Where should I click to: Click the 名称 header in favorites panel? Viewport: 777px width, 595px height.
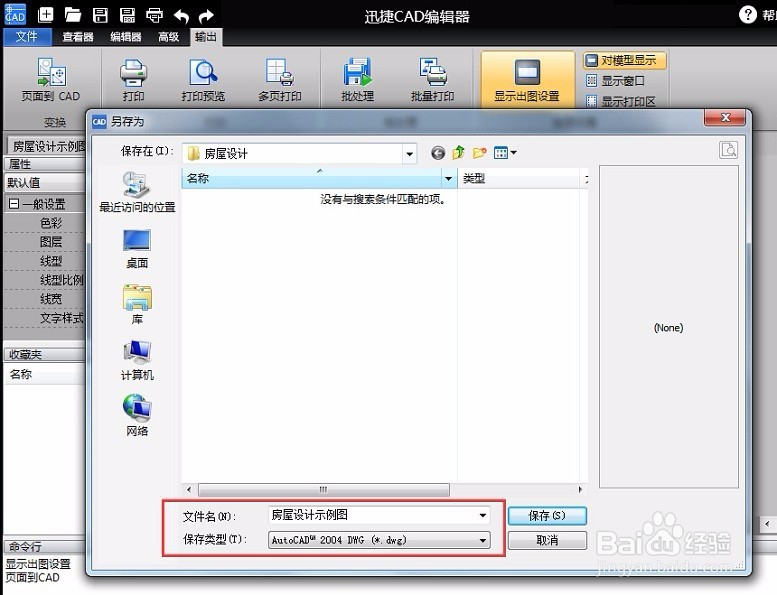pos(45,374)
